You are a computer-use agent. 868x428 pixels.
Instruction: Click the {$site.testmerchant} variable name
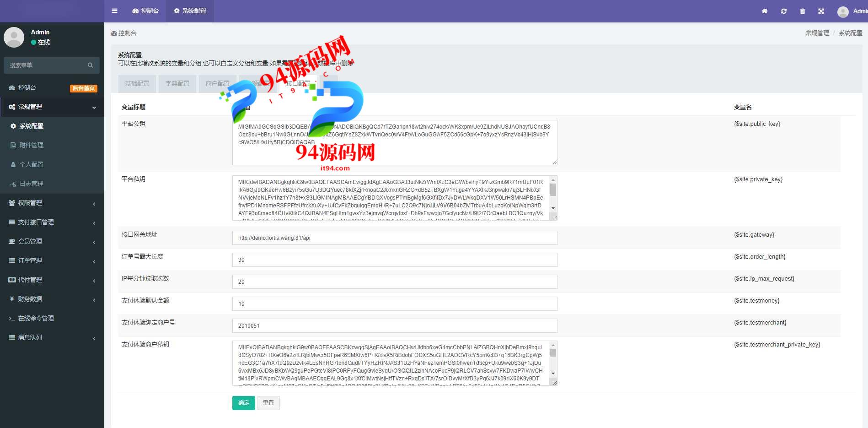click(760, 322)
